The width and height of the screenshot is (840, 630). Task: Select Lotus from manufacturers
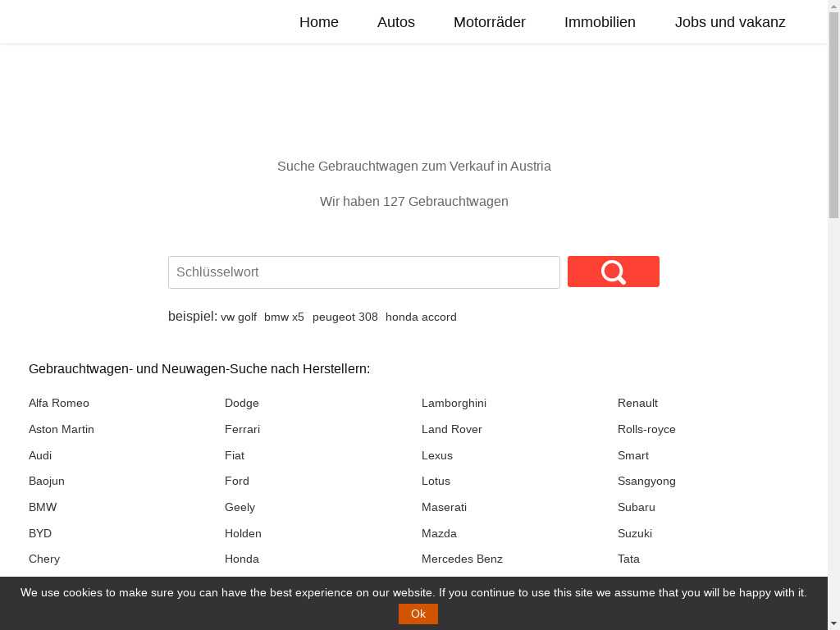[x=436, y=481]
